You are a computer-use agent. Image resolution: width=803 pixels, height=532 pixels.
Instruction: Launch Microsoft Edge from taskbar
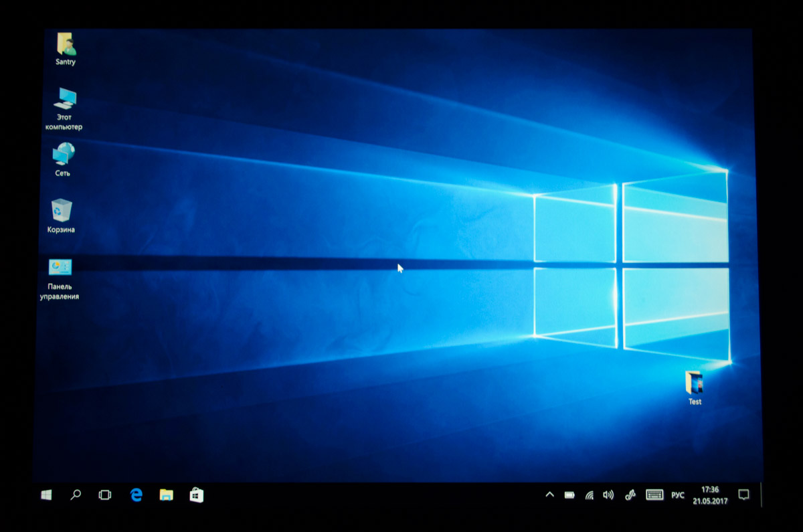(137, 495)
